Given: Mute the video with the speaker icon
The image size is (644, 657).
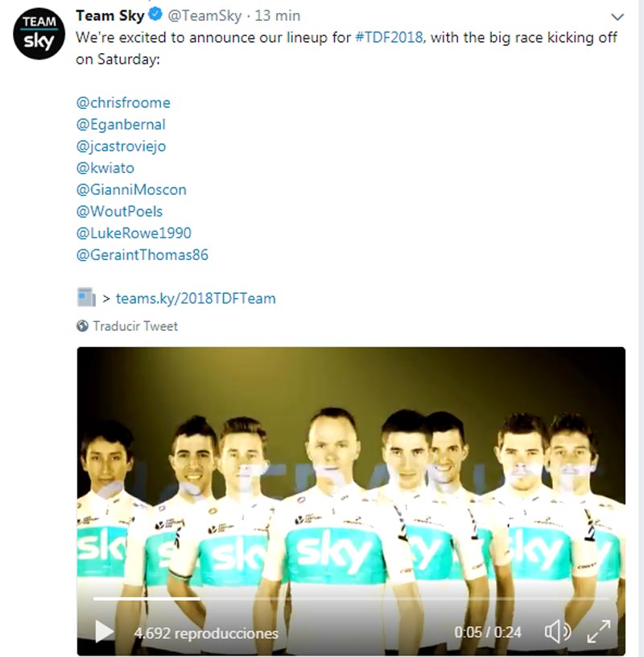Looking at the screenshot, I should [x=557, y=631].
